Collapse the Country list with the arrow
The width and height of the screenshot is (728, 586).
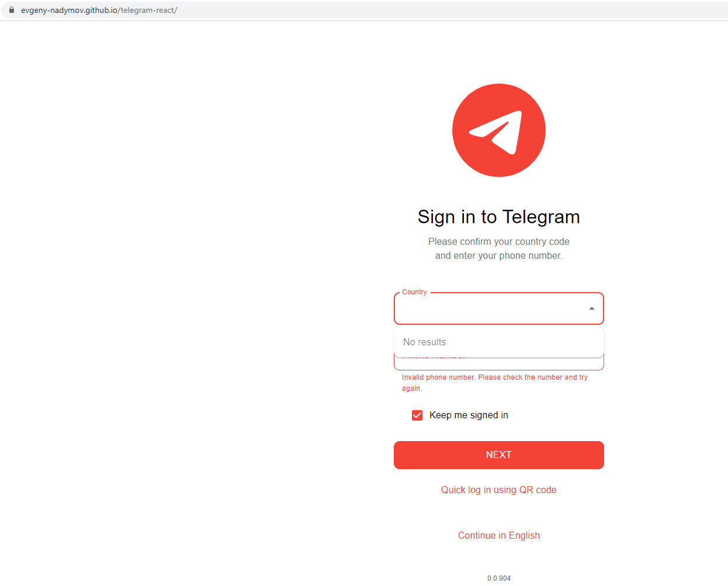591,308
